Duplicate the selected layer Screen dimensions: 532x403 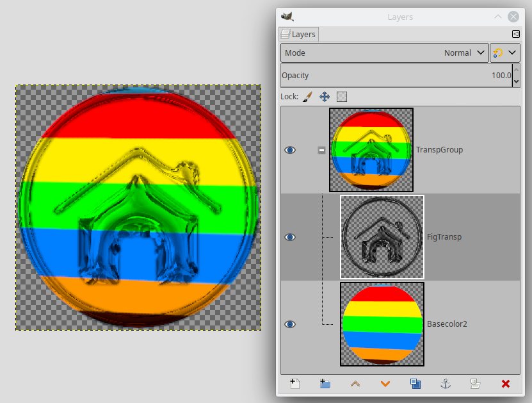coord(415,384)
